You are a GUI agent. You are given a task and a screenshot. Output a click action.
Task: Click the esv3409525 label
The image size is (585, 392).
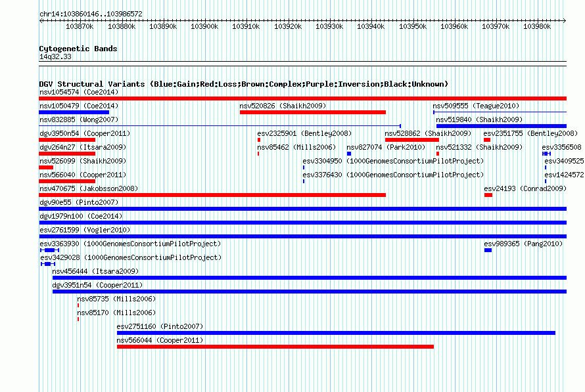[564, 161]
